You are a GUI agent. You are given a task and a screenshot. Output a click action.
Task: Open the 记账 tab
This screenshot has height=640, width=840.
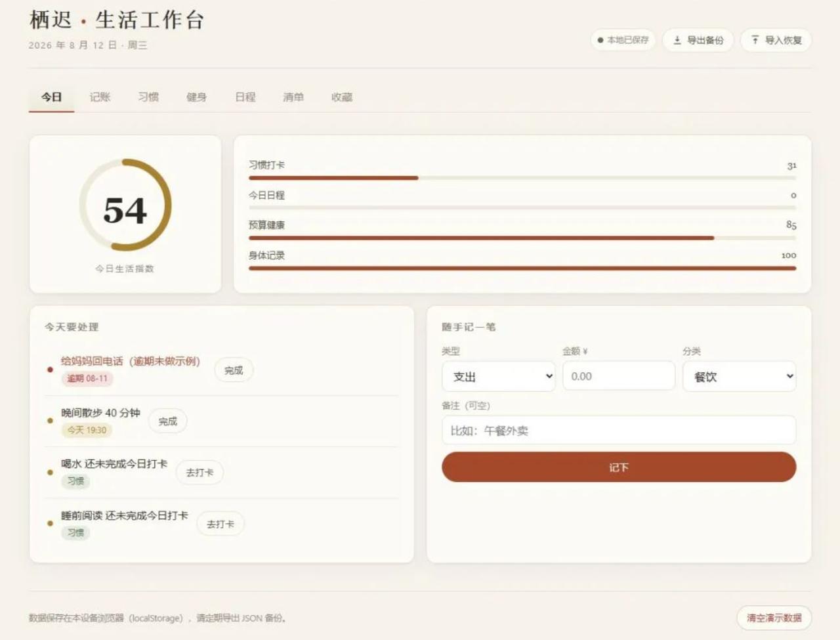pyautogui.click(x=100, y=97)
